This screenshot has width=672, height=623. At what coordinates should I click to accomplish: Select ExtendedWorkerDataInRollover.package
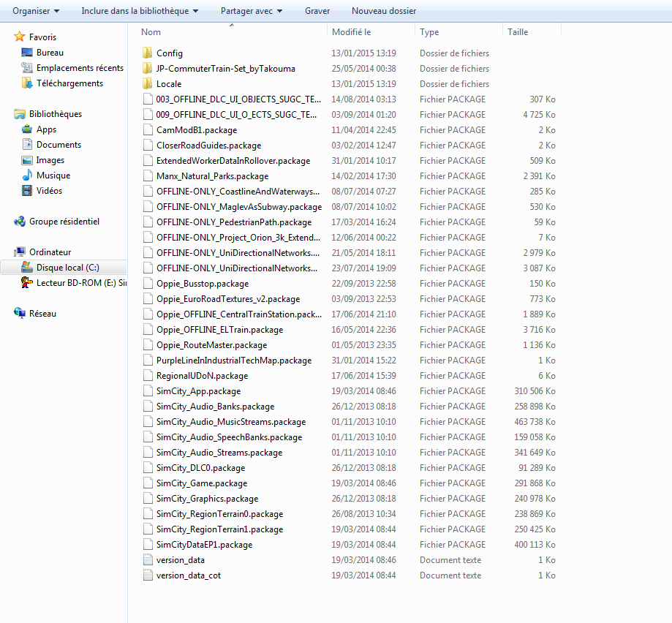[233, 161]
